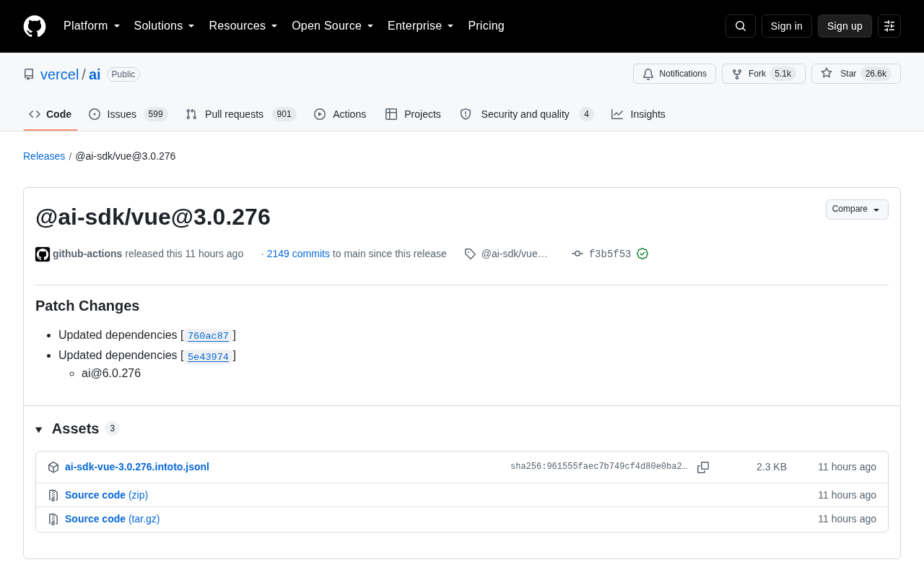This screenshot has width=924, height=578.
Task: Click the Sign in button
Action: [787, 26]
